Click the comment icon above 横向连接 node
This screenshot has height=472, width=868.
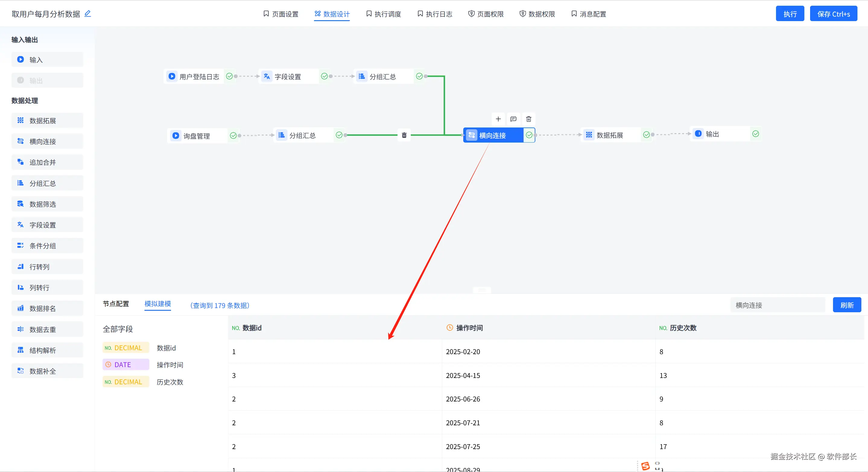point(513,119)
